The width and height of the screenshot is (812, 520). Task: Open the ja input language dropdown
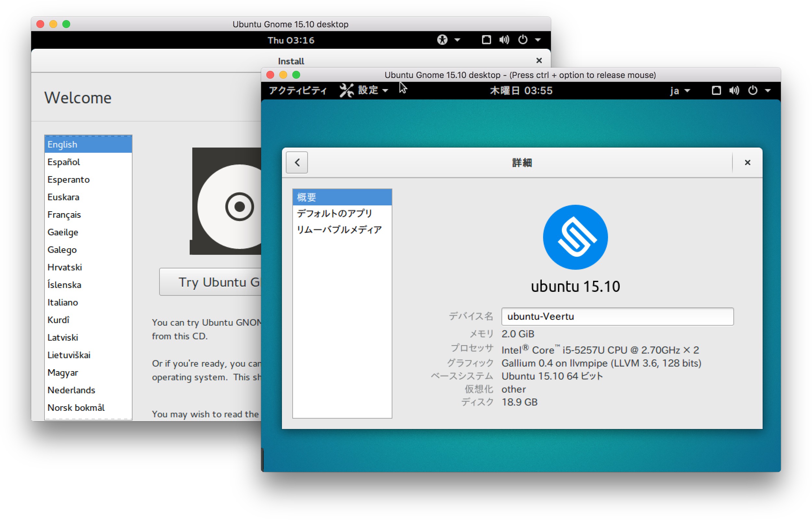tap(679, 90)
